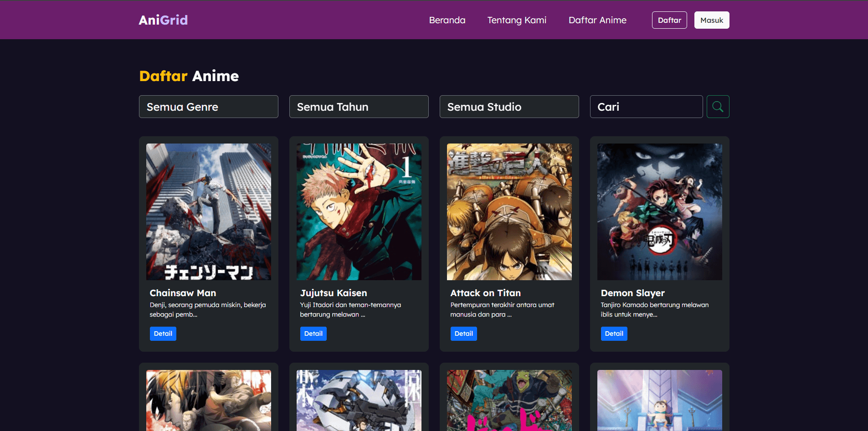Open the Semua Genre dropdown
868x431 pixels.
(209, 107)
